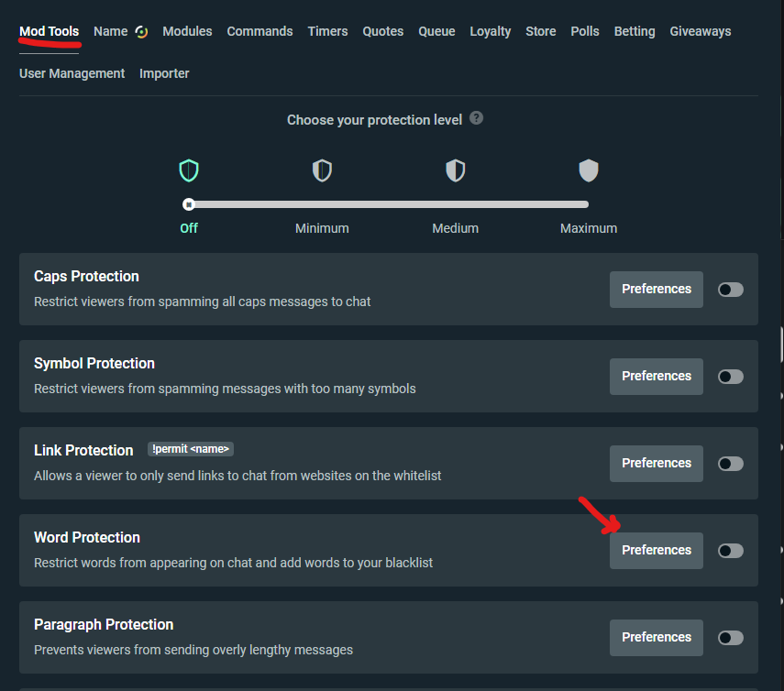The image size is (784, 691).
Task: Go to User Management
Action: 72,72
